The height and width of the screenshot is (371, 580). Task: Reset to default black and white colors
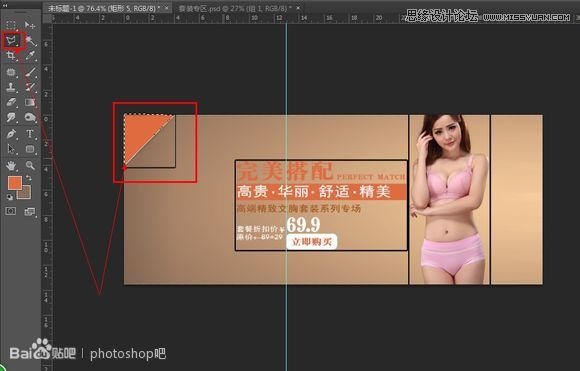(10, 198)
